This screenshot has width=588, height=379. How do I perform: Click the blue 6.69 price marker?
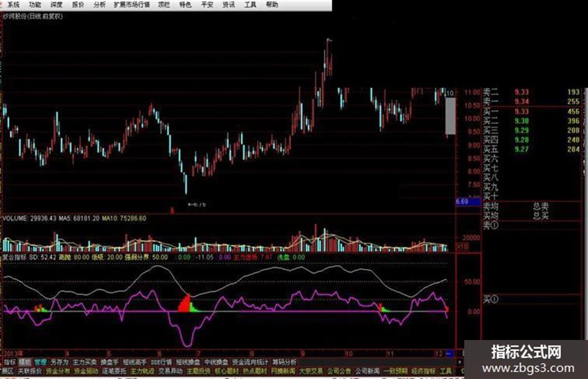point(468,202)
